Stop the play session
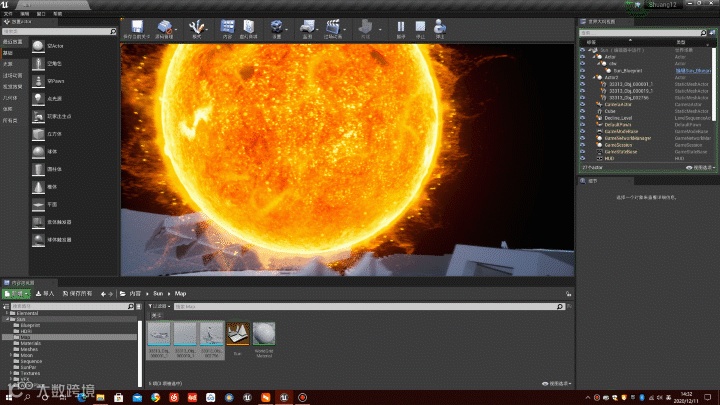This screenshot has width=720, height=405. 420,28
